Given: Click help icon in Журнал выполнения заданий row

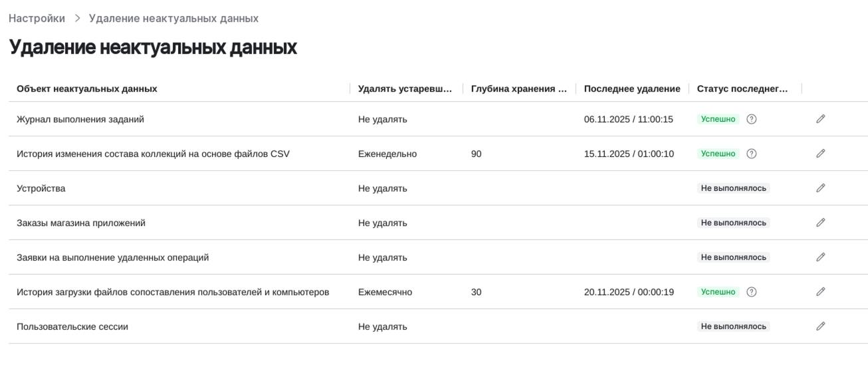Looking at the screenshot, I should coord(752,119).
